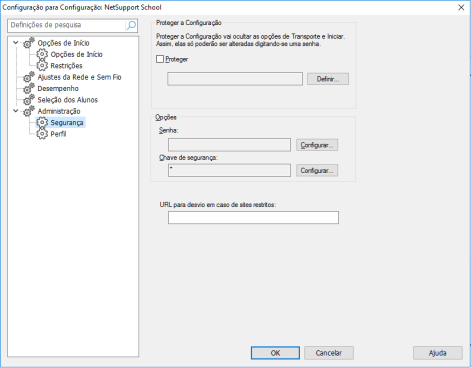The width and height of the screenshot is (471, 368).
Task: Click gear icon beside child Opções de Início
Action: (42, 54)
